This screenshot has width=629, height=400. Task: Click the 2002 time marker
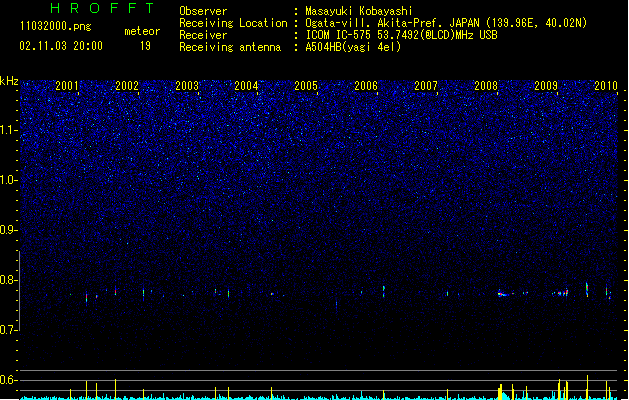click(x=127, y=85)
